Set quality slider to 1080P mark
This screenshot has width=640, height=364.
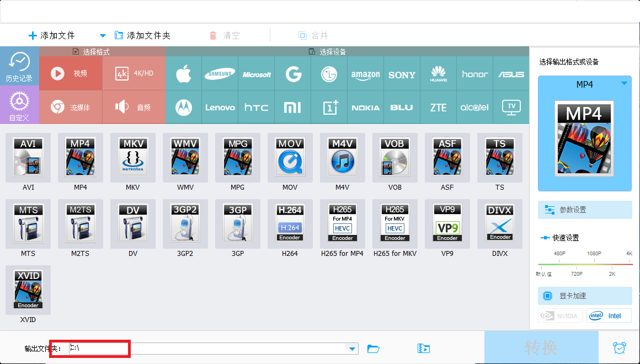point(594,265)
